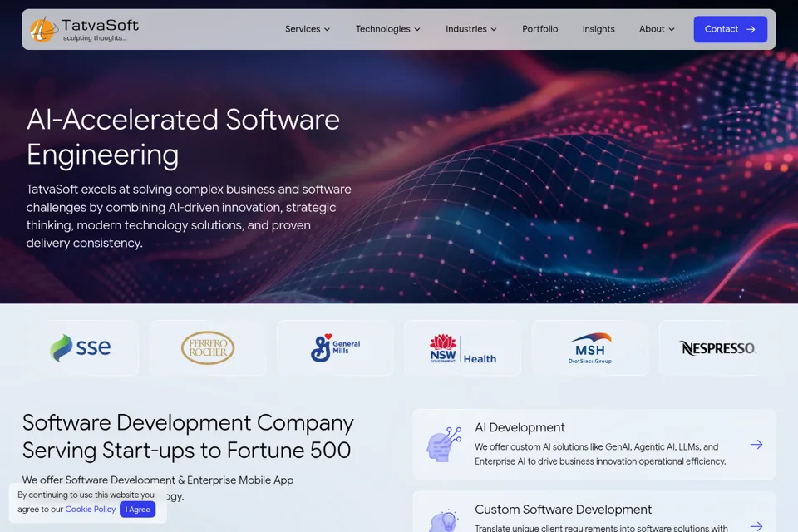Click the Contact button
Screen dimensions: 798x532
pyautogui.click(x=731, y=29)
